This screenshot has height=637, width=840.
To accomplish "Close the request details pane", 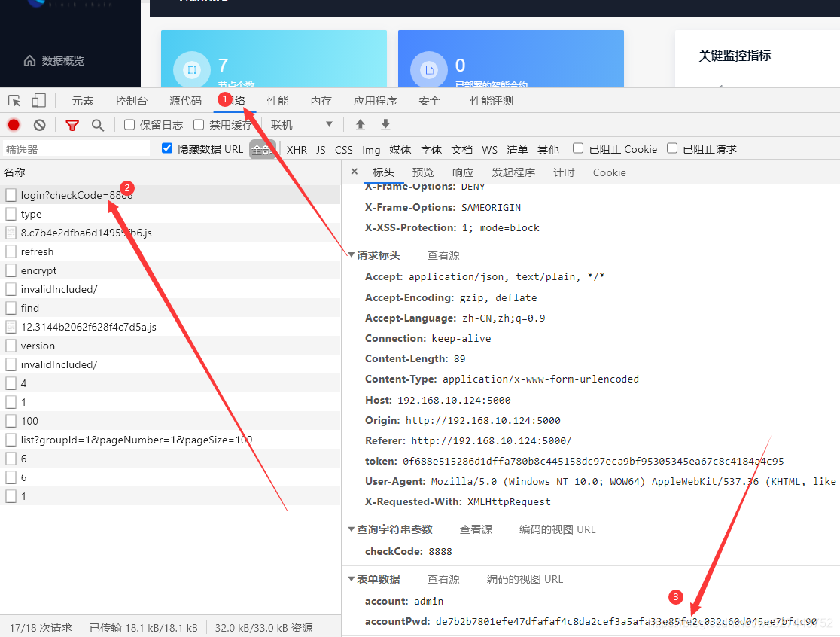I will (x=354, y=172).
